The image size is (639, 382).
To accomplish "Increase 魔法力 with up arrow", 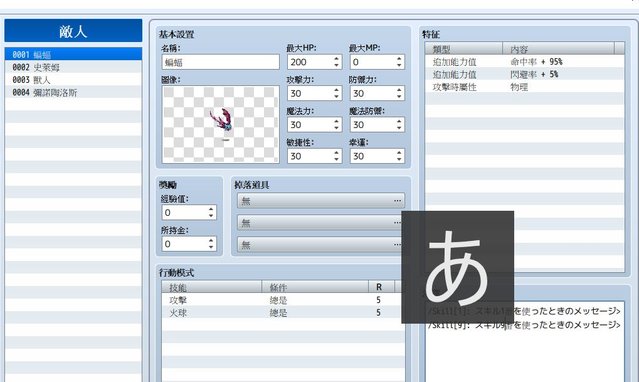I will pos(337,121).
